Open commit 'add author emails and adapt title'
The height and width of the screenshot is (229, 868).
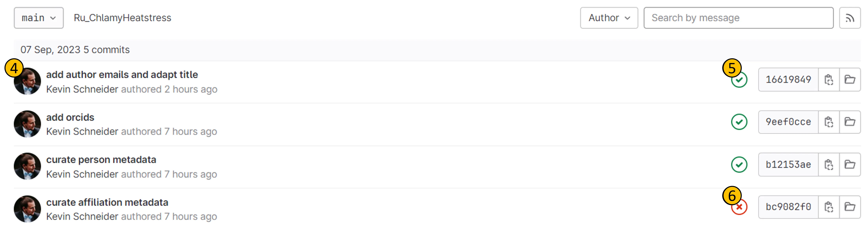coord(122,75)
